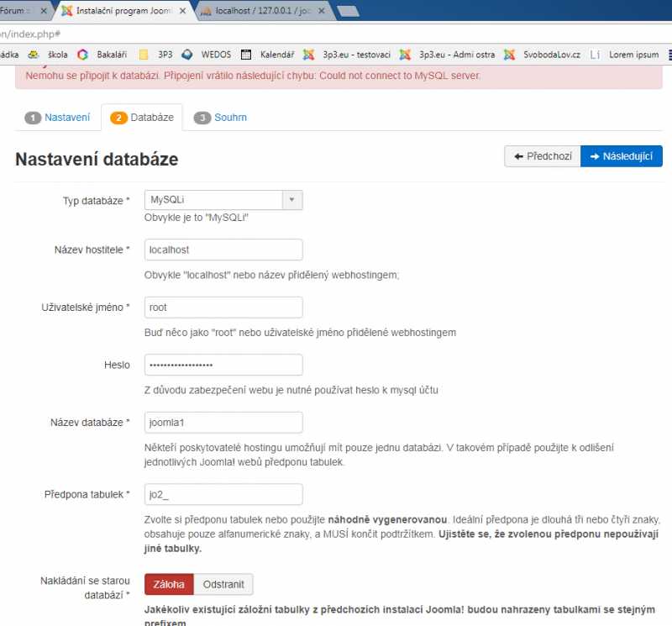Screen dimensions: 672x626
Task: Open the Typ databáze dropdown arrow
Action: coord(292,200)
